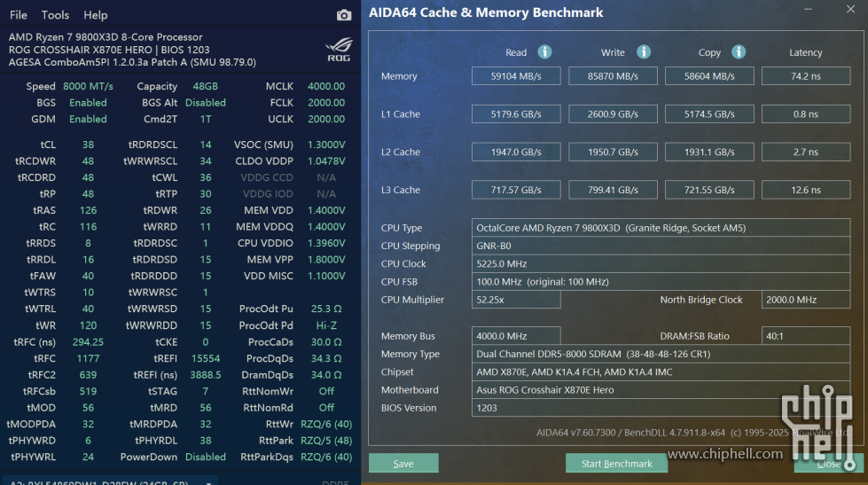Screen dimensions: 868x485
Task: Click Memory Write value 85870 MB/s
Action: [x=613, y=76]
